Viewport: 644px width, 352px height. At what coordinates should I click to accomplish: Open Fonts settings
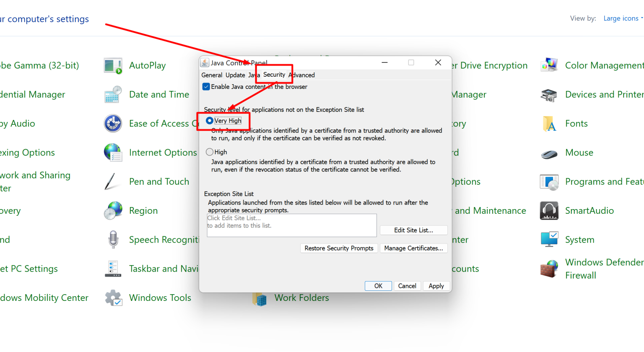(x=576, y=123)
